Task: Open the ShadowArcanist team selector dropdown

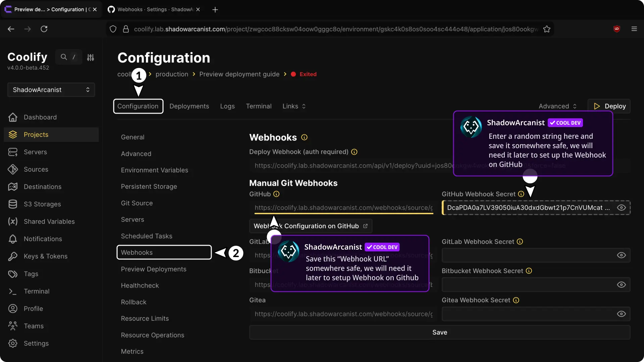Action: pos(51,90)
